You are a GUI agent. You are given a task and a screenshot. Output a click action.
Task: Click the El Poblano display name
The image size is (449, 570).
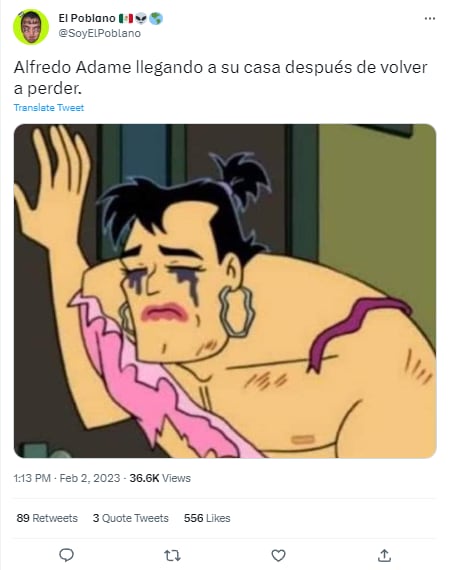87,18
